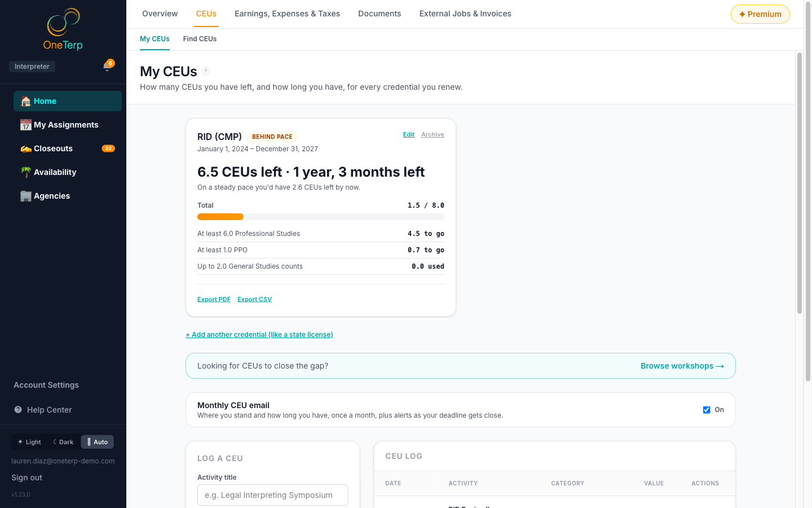
Task: Click the Home house icon
Action: (x=26, y=101)
